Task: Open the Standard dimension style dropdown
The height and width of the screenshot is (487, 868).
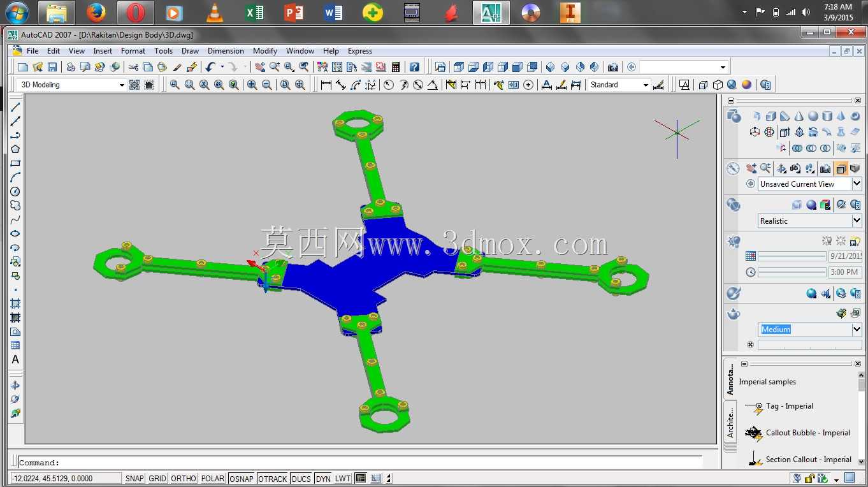Action: click(x=646, y=85)
